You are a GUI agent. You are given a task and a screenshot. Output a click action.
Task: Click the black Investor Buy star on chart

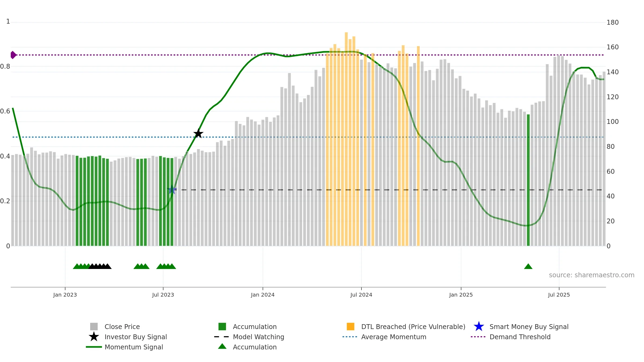(x=198, y=133)
